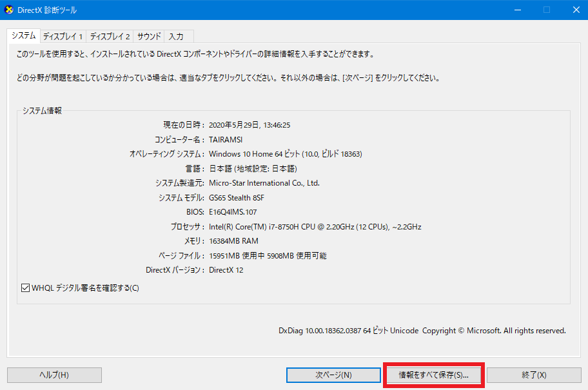This screenshot has height=390, width=588.
Task: Click the システム情報 group heading
Action: click(42, 111)
